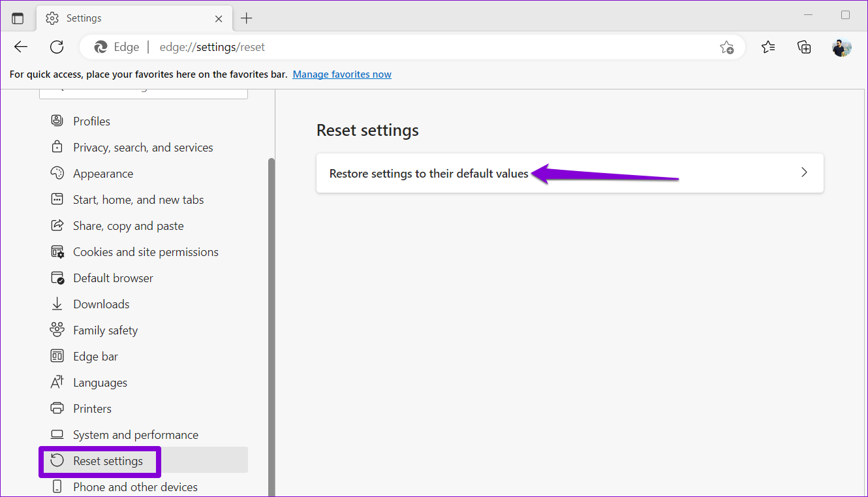
Task: Click the profile avatar picture
Action: (841, 47)
